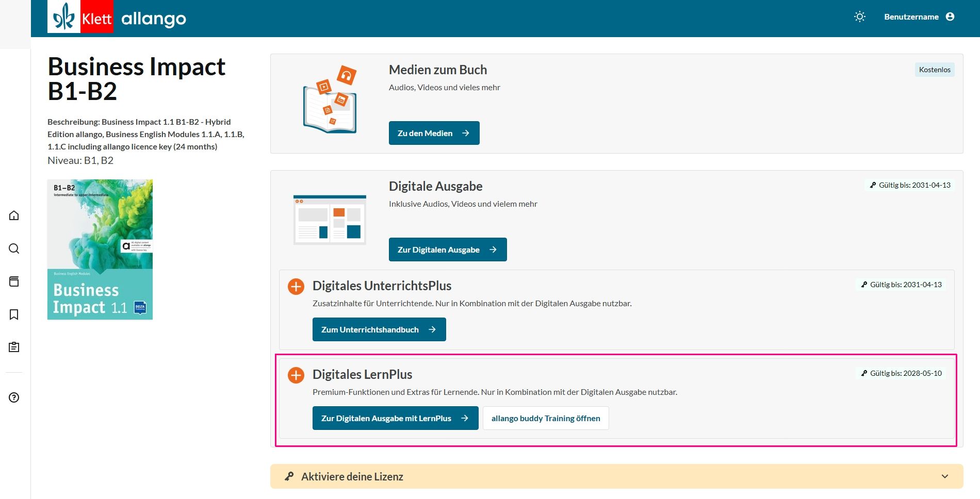Open Zum Unterrichtshandbuch
The height and width of the screenshot is (499, 980).
379,329
